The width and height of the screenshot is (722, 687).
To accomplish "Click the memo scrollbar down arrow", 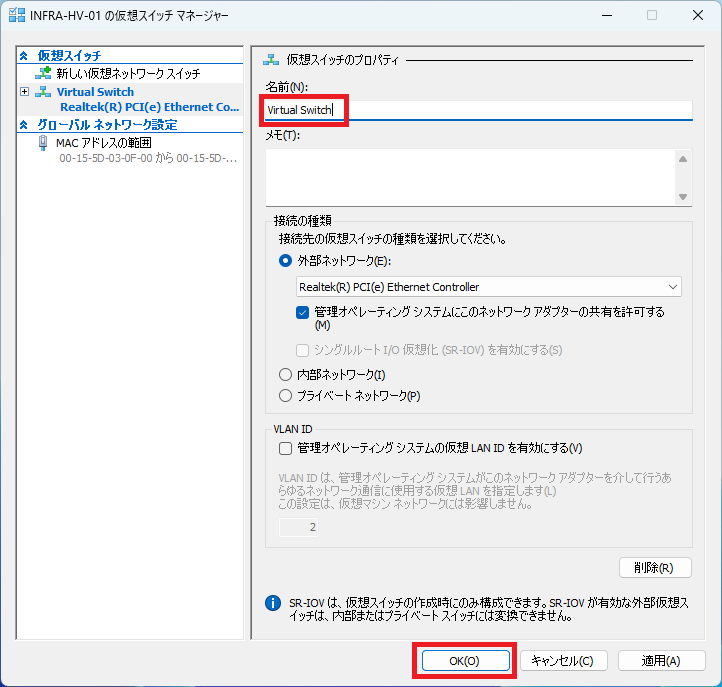I will [683, 197].
